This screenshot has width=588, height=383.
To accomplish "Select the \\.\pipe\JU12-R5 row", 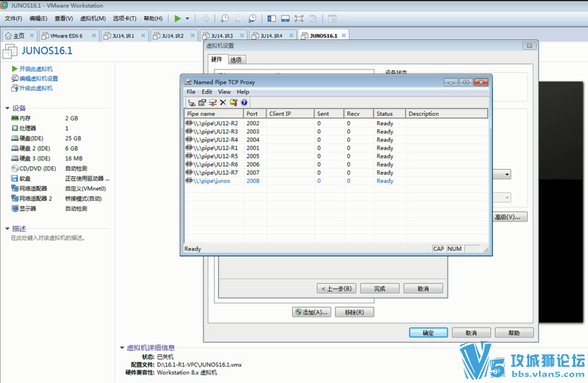I will pos(336,156).
